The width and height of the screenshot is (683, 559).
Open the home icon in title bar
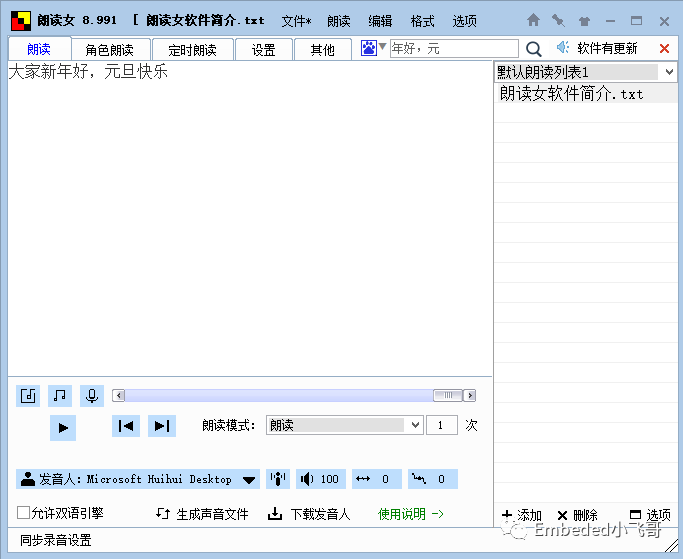(x=533, y=20)
